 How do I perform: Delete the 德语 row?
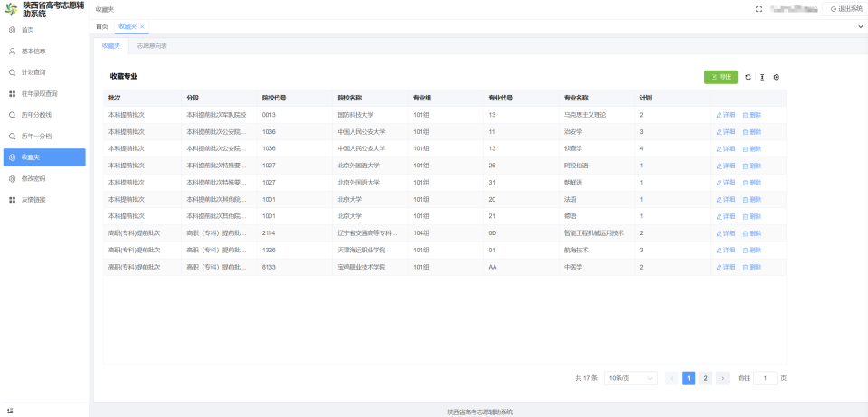click(x=752, y=216)
